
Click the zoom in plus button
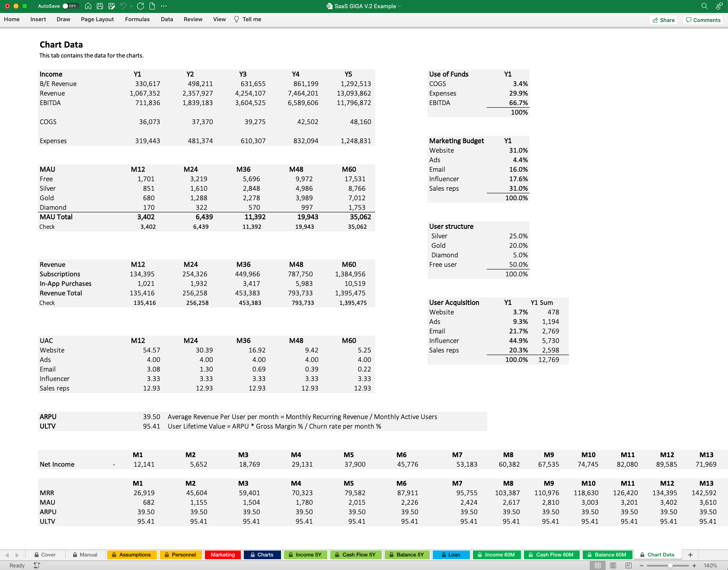(x=694, y=566)
